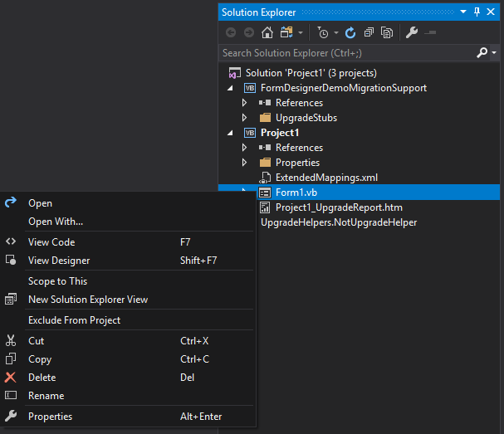Image resolution: width=504 pixels, height=434 pixels.
Task: Open the search options dropdown arrow
Action: (494, 52)
